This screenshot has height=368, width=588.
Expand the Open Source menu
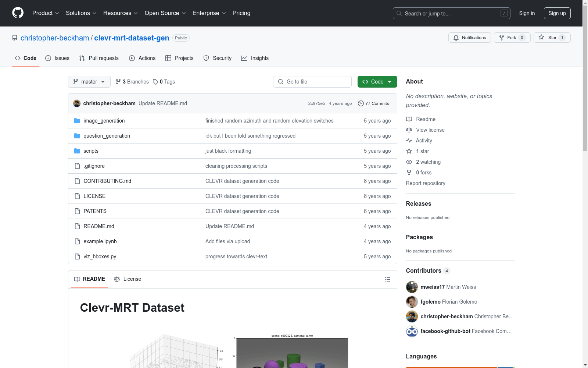(x=165, y=13)
